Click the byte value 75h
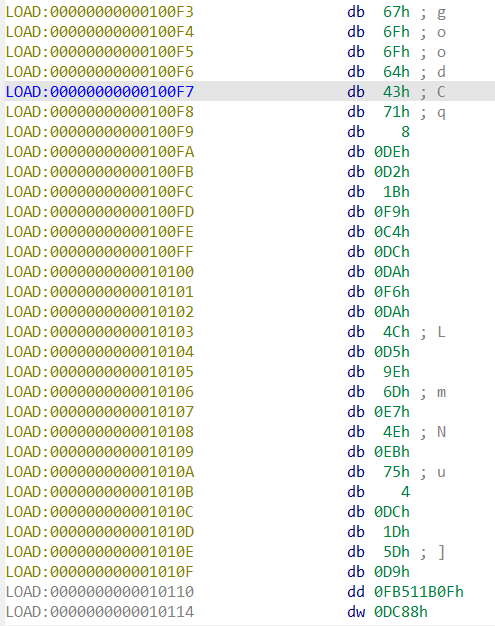 (x=396, y=471)
